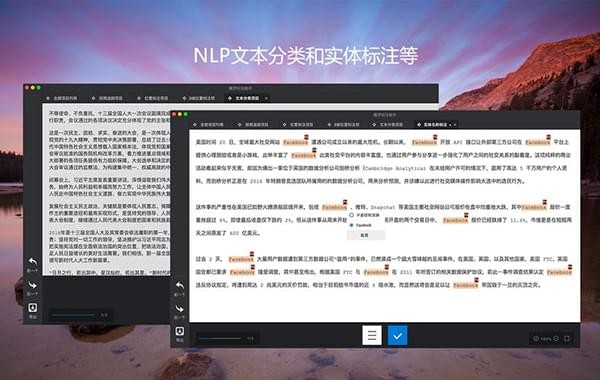
Task: Open the 全部项目列表 tab in the front window
Action: pyautogui.click(x=208, y=125)
